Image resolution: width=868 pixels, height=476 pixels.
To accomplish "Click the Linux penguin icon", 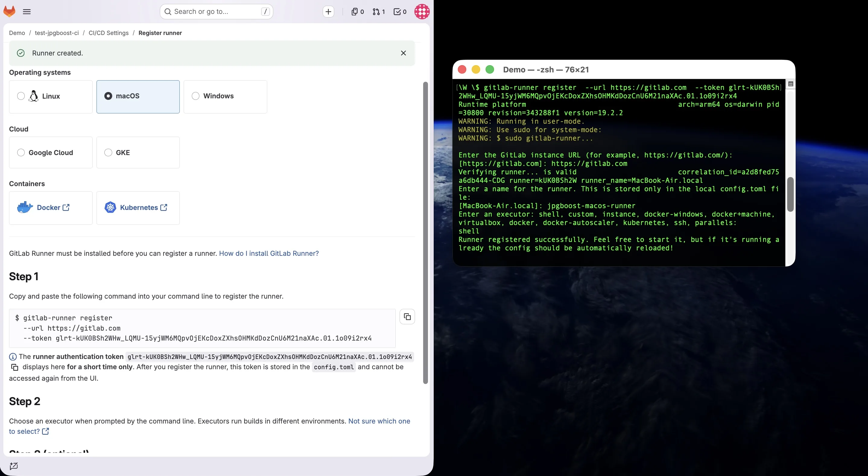I will click(x=33, y=96).
